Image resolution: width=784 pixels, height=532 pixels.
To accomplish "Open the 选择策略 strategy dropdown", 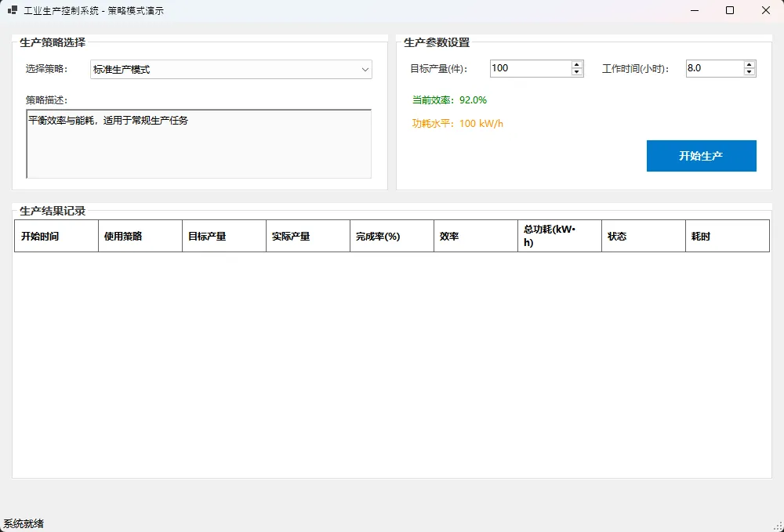I will click(231, 70).
